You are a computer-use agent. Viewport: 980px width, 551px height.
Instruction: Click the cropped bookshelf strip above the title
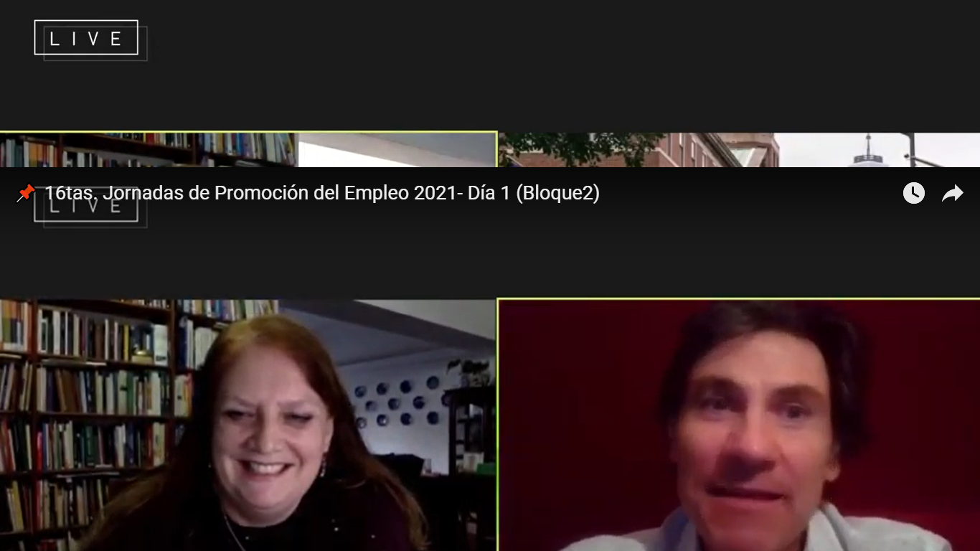click(147, 150)
